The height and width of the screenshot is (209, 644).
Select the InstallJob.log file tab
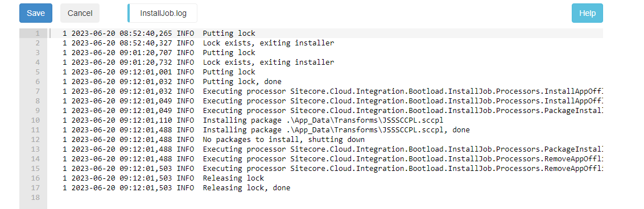pyautogui.click(x=163, y=13)
